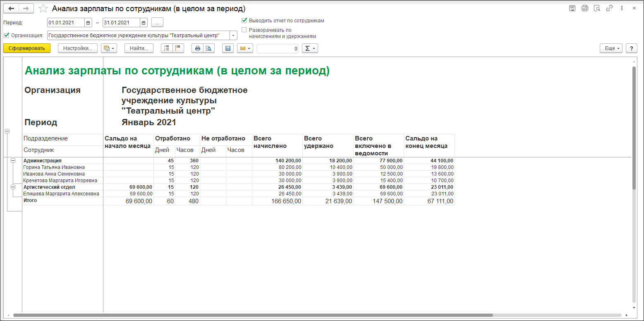This screenshot has height=321, width=644.
Task: Click the Сформировать button
Action: 27,48
